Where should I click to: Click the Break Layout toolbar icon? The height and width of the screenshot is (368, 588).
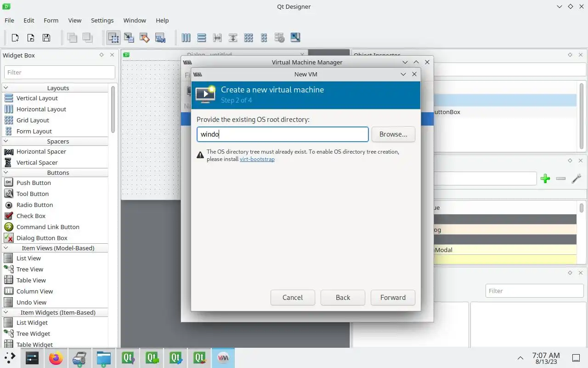pyautogui.click(x=279, y=38)
